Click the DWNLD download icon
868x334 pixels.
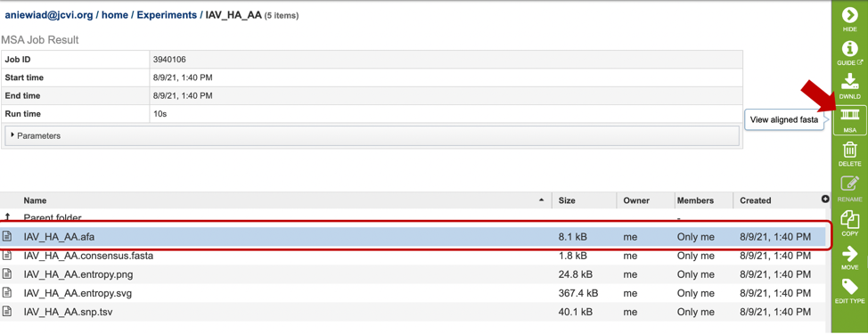pyautogui.click(x=849, y=82)
